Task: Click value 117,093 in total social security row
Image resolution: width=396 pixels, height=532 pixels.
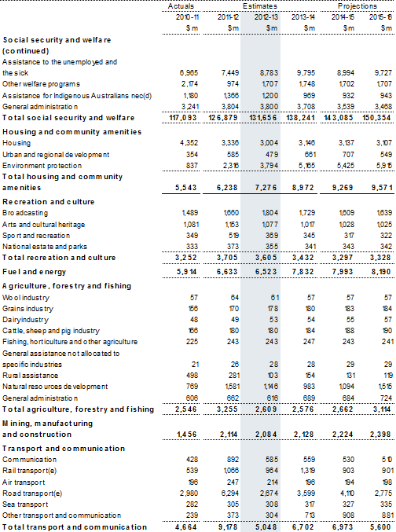Action: [182, 118]
